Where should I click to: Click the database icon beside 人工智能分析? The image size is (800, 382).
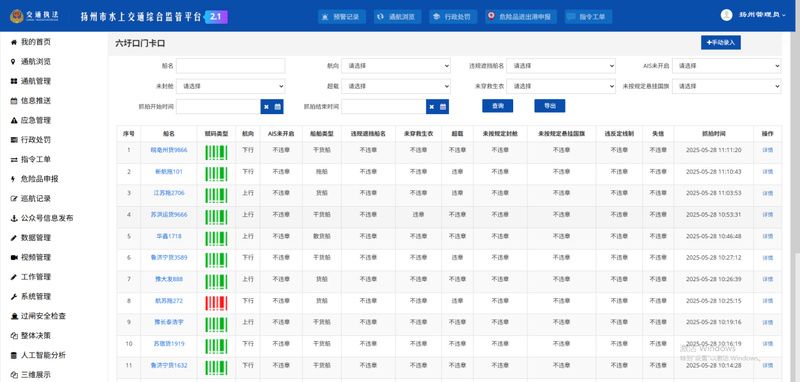pyautogui.click(x=14, y=355)
